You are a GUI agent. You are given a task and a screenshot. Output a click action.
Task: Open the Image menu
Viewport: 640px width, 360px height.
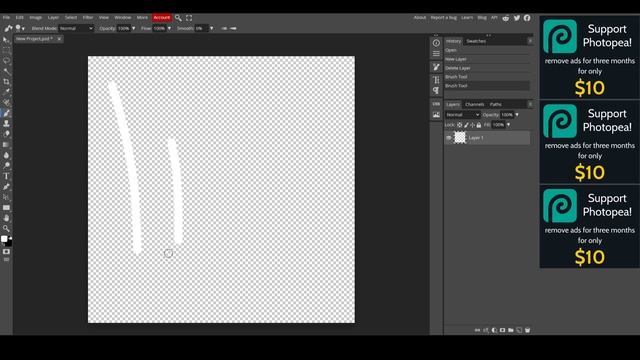[x=36, y=18]
